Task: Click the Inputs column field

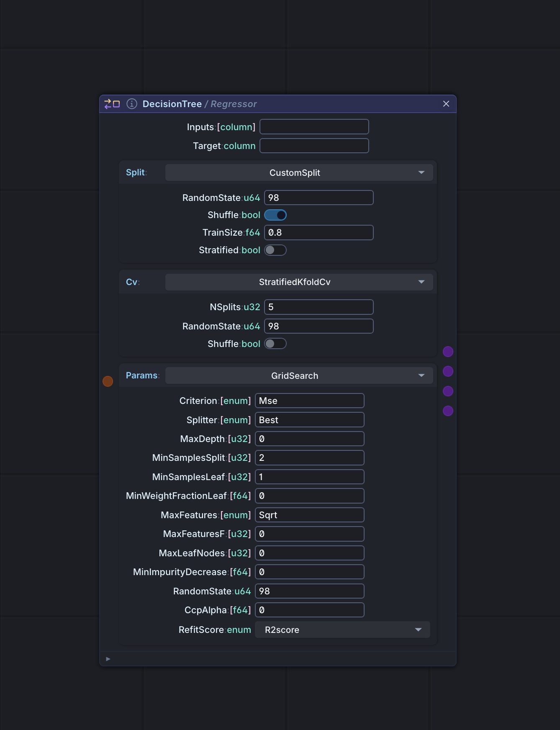Action: pos(314,127)
